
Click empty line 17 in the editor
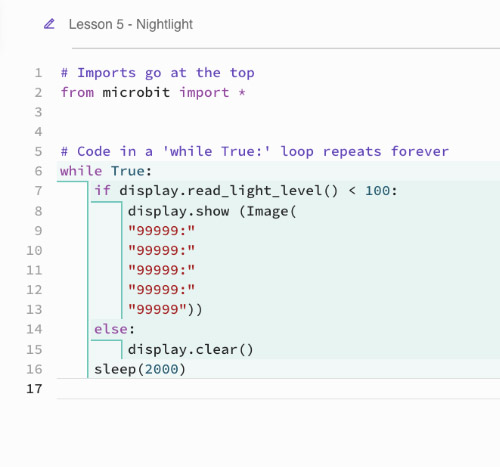278,389
